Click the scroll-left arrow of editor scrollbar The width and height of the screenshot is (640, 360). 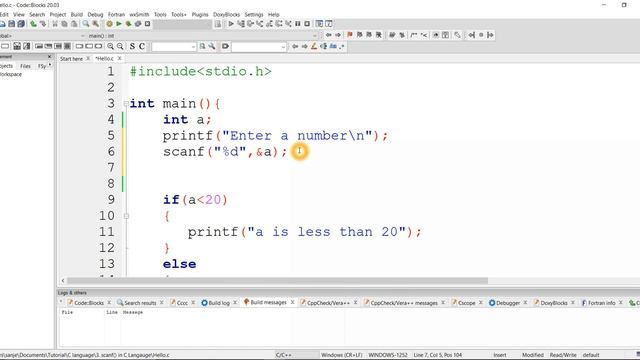(63, 281)
